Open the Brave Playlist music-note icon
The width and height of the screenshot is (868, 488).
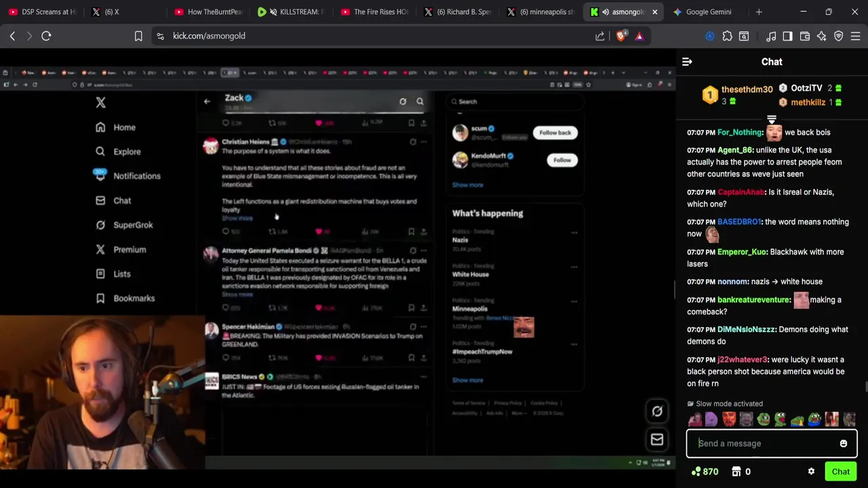point(771,36)
